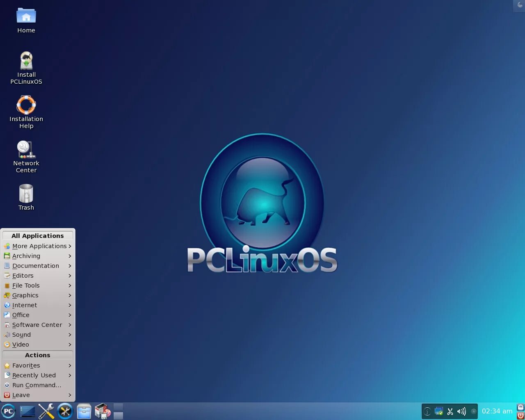
Task: Click the Recently Used label
Action: click(34, 375)
